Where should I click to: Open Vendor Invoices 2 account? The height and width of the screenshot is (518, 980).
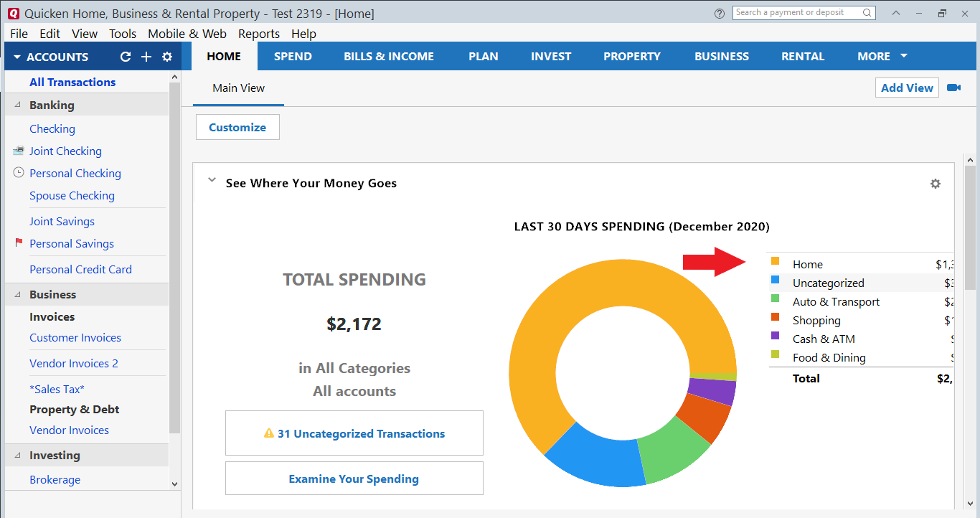[x=74, y=364]
